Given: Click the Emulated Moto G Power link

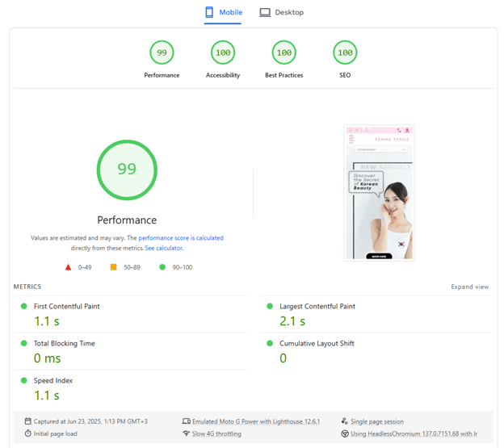Looking at the screenshot, I should pyautogui.click(x=256, y=421).
